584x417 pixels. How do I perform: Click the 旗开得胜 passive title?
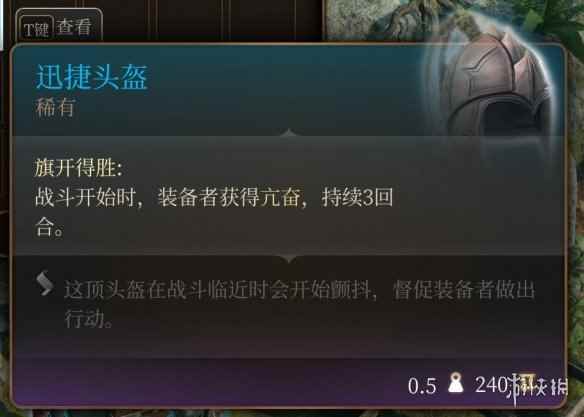click(78, 168)
